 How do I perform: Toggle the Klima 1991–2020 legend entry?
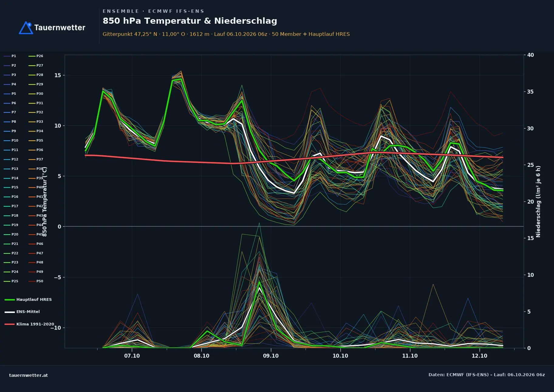(x=29, y=324)
